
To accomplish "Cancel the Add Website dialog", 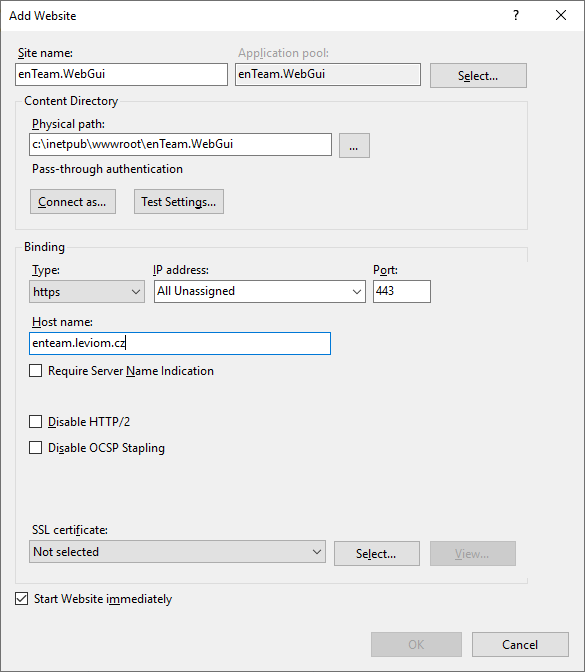I will (x=520, y=645).
